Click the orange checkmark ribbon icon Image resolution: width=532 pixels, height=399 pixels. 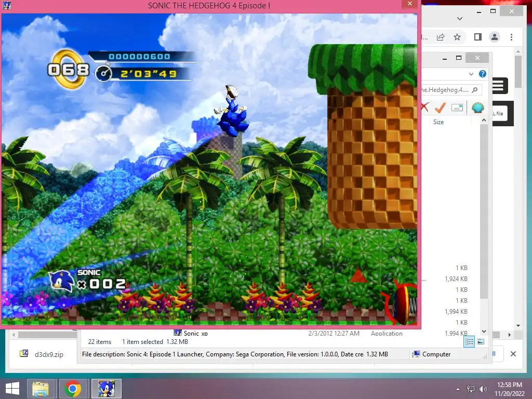tap(441, 108)
